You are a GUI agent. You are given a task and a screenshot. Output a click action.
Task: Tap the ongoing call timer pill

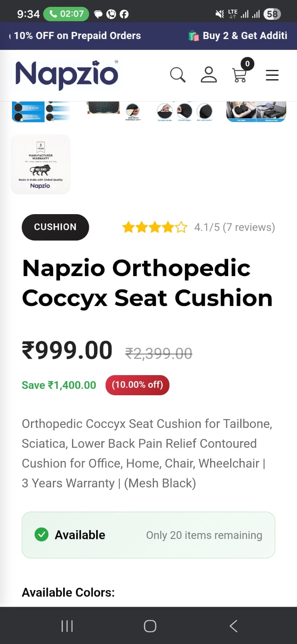(x=66, y=14)
